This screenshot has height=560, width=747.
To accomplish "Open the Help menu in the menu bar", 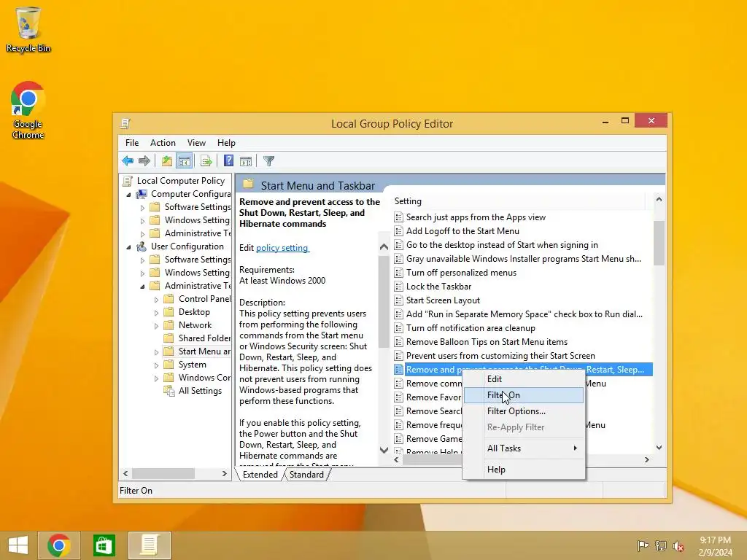I will point(226,143).
